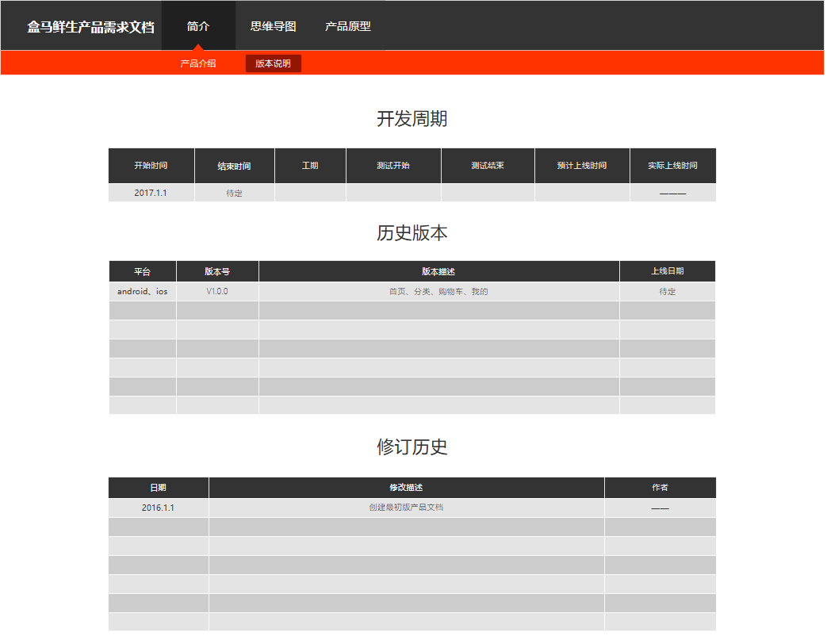The width and height of the screenshot is (827, 644).
Task: Click the 测试结束 column header
Action: coord(488,166)
